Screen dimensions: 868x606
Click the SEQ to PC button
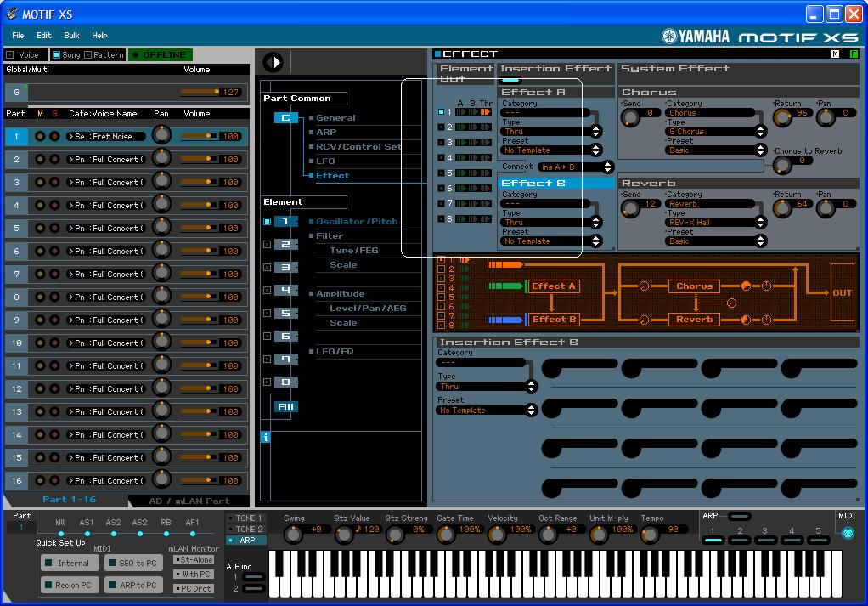pyautogui.click(x=133, y=563)
